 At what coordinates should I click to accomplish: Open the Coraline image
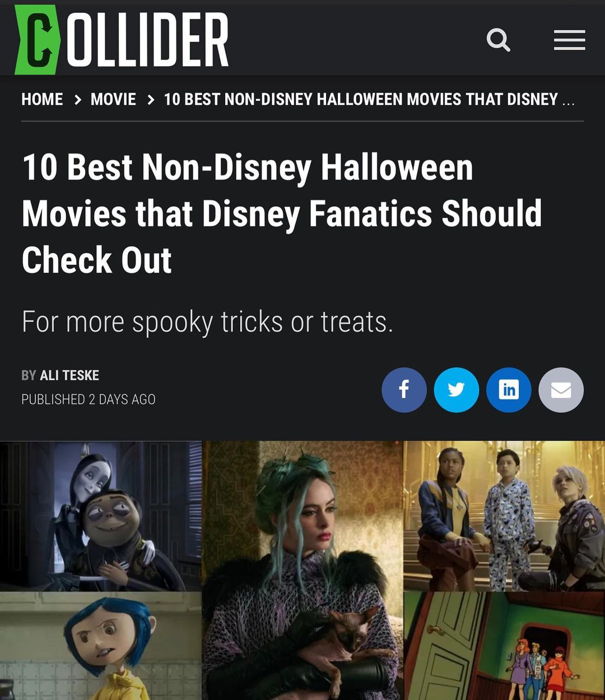coord(100,646)
